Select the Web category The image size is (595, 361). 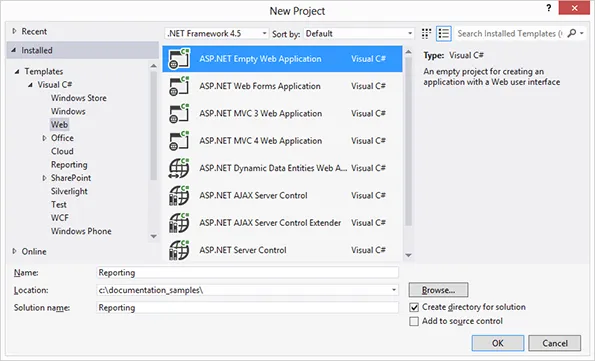[x=59, y=125]
